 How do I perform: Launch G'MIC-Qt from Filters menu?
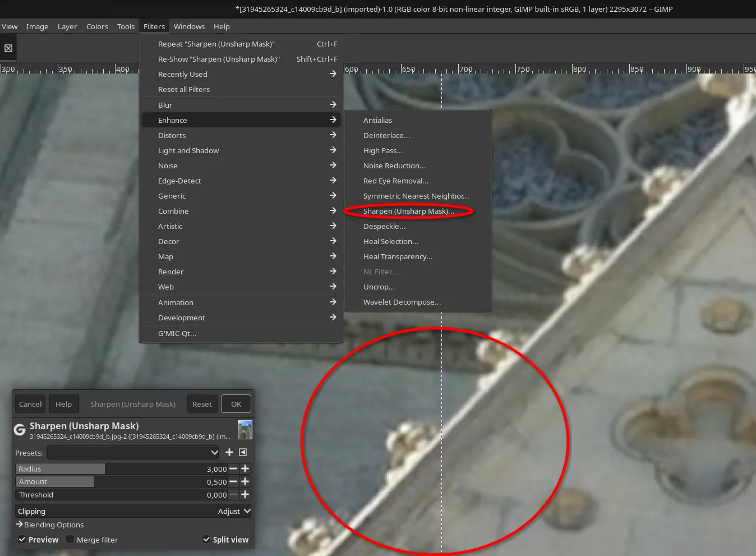pos(241,333)
